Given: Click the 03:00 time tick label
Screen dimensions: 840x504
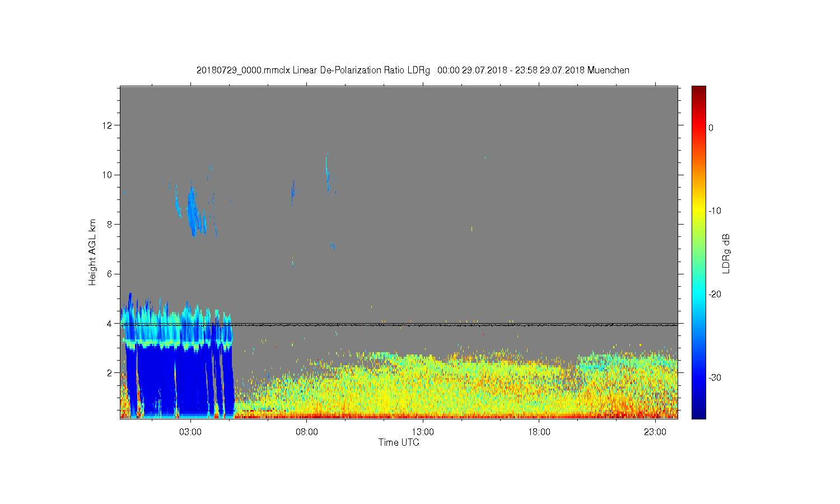Looking at the screenshot, I should (x=190, y=432).
